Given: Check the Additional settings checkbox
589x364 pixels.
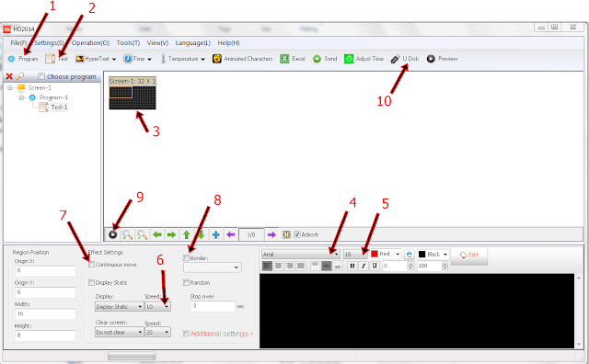Looking at the screenshot, I should point(186,334).
